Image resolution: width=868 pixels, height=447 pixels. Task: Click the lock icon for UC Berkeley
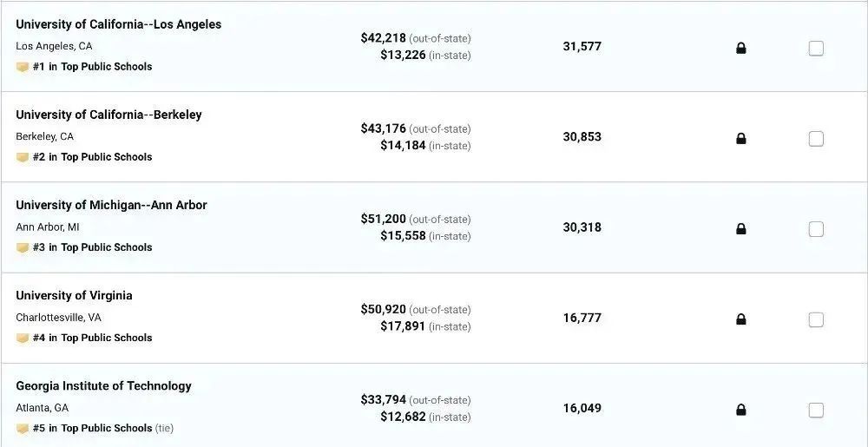tap(740, 139)
